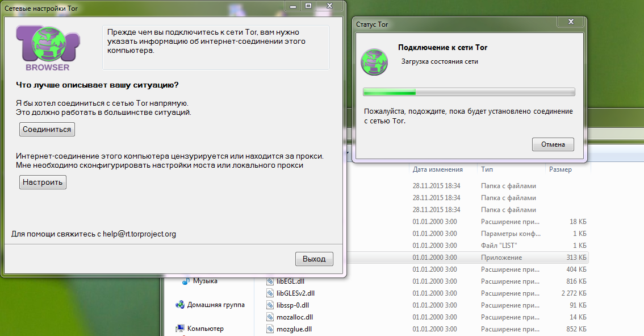Click the Музыка music note icon in sidebar

pos(185,281)
